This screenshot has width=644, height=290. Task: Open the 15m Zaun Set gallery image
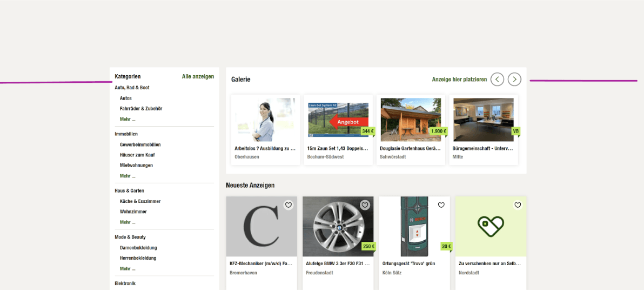(x=338, y=119)
